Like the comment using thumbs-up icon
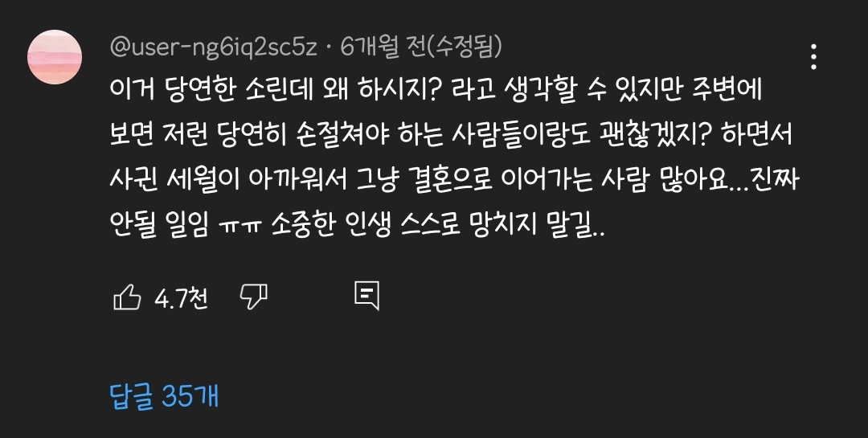Screen dimensions: 868x438 tap(127, 297)
